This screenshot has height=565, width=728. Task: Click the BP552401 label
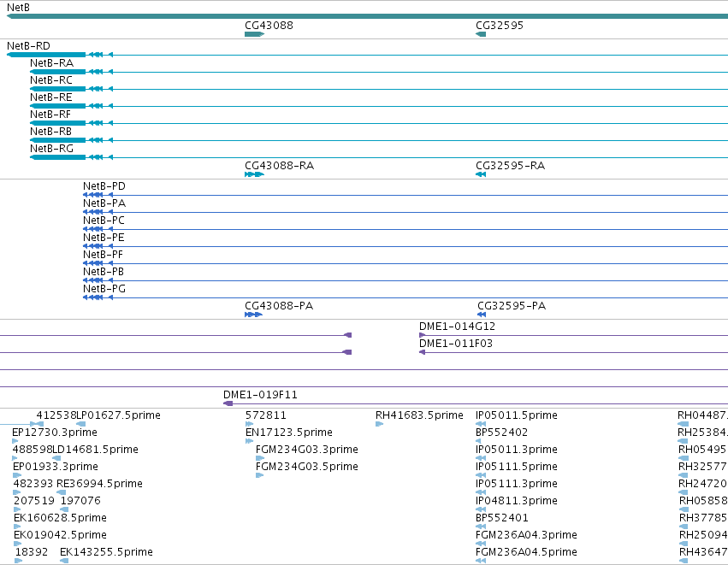(502, 518)
